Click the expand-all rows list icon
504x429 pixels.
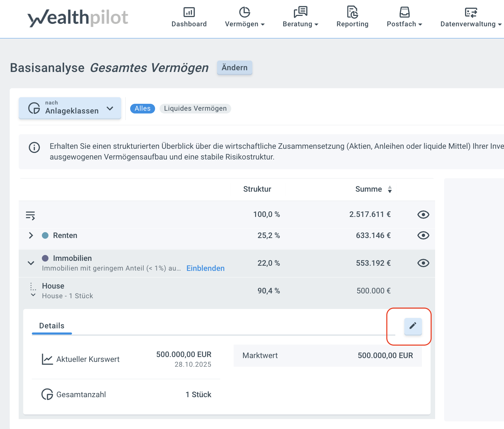coord(30,216)
